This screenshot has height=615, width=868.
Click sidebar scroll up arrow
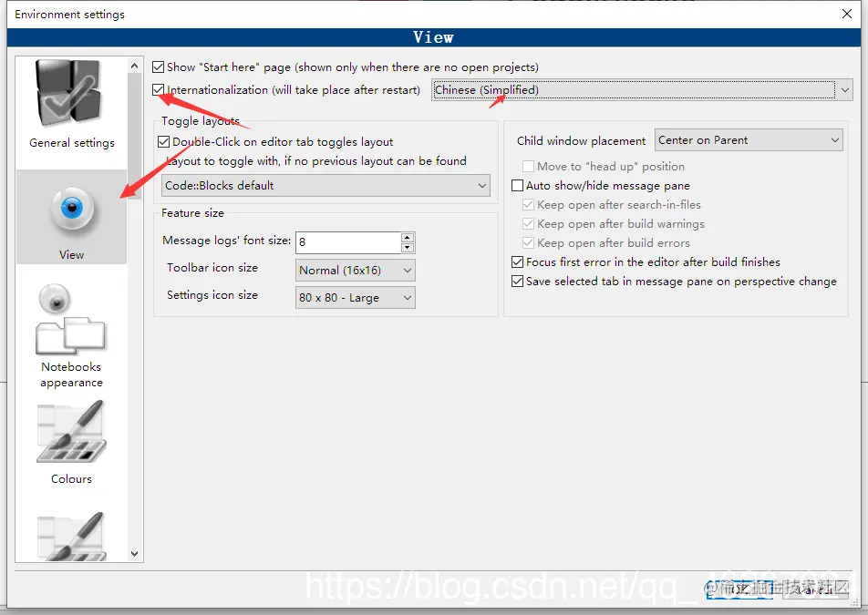click(135, 66)
